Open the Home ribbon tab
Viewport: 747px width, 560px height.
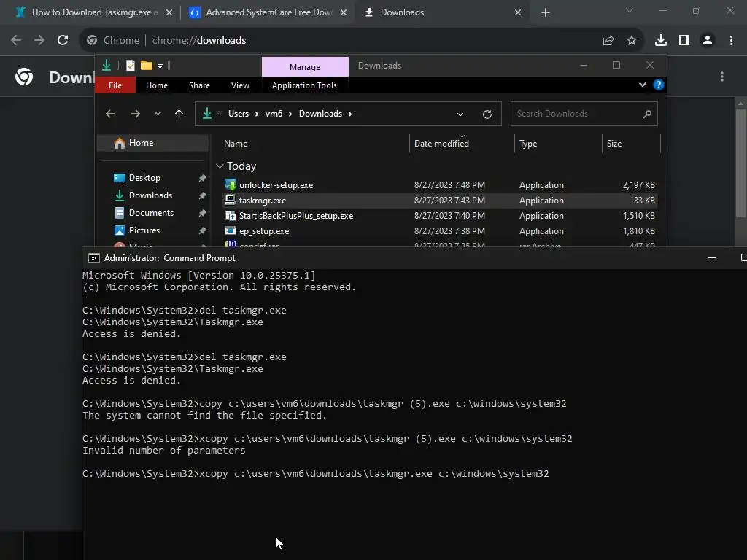click(157, 85)
